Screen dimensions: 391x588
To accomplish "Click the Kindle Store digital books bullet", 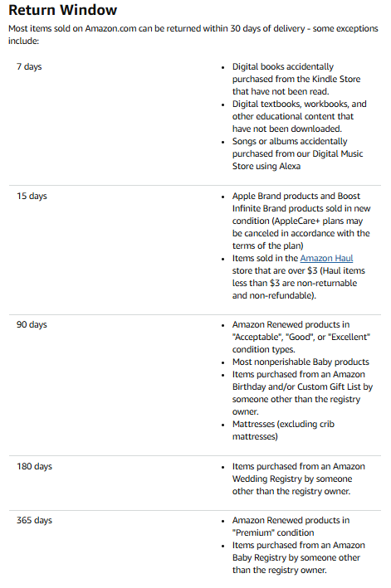I will 296,79.
